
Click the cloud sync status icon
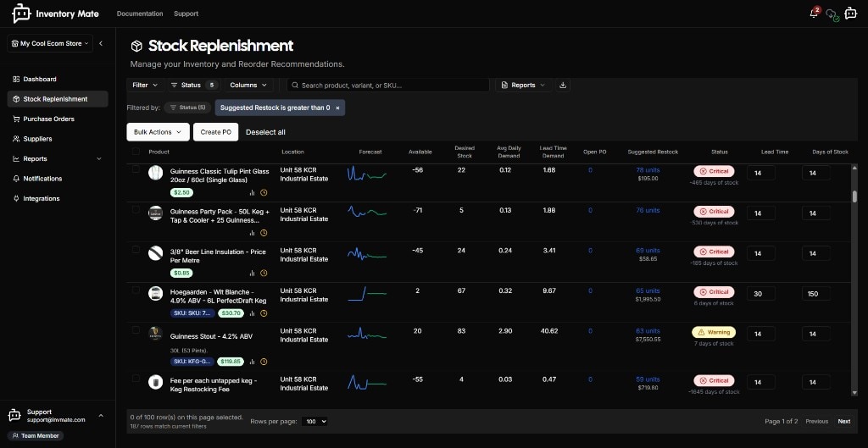832,14
